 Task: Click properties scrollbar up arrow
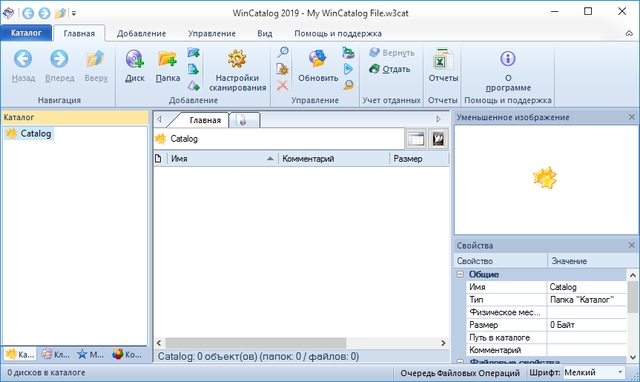click(x=633, y=275)
